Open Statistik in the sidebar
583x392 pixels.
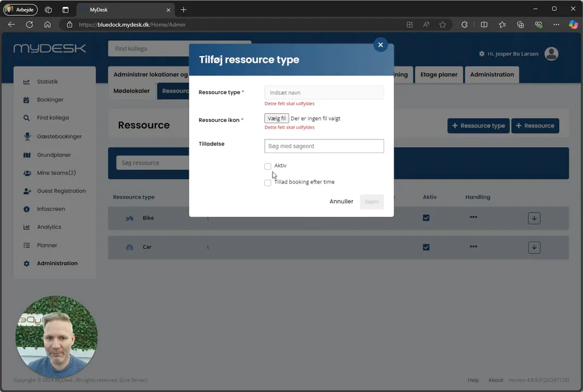[47, 82]
